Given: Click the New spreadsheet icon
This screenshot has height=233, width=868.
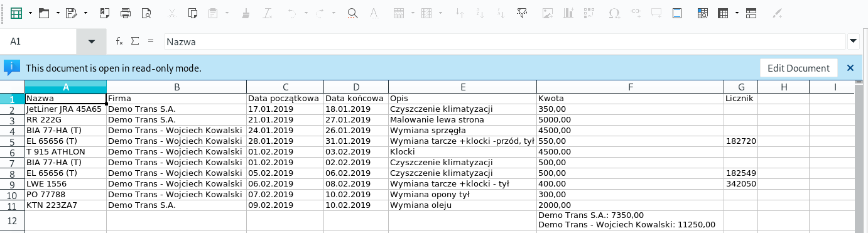Looking at the screenshot, I should (16, 13).
